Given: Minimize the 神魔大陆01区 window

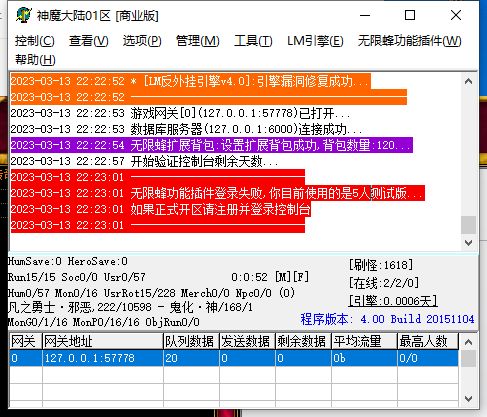Looking at the screenshot, I should click(365, 15).
